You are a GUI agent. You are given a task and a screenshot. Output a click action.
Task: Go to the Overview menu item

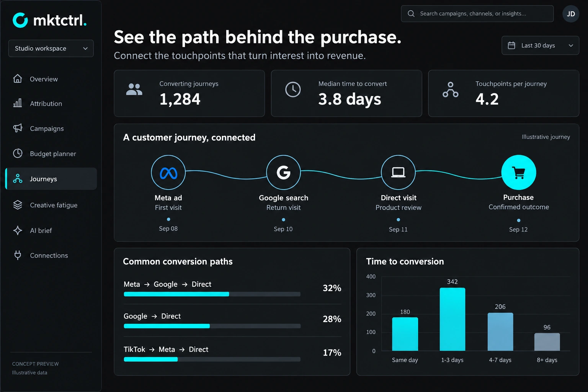point(51,79)
